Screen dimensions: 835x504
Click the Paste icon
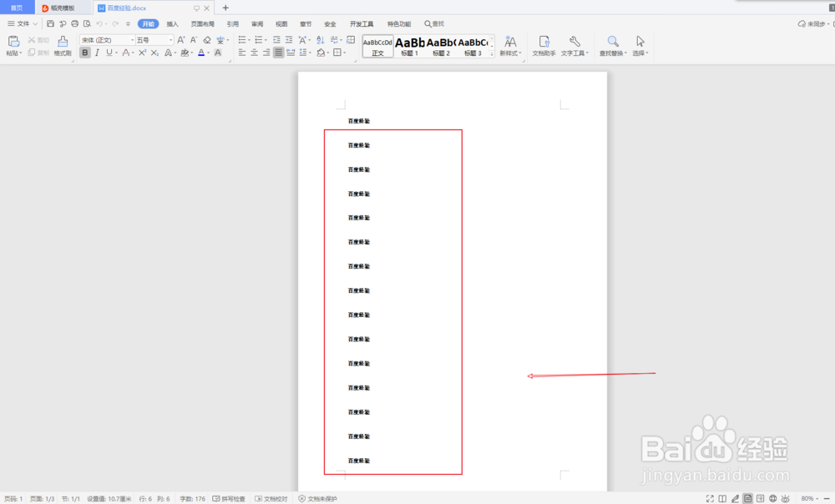14,42
